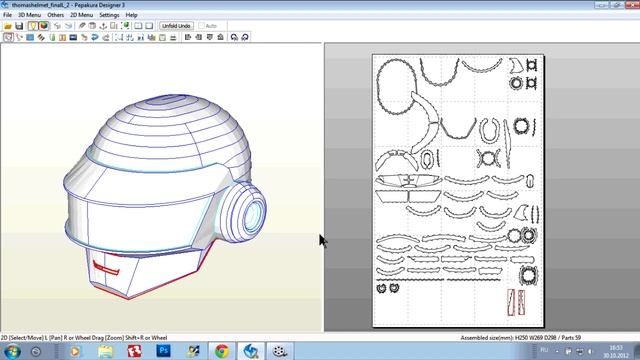Open the Help menu
Screen dimensions: 640x360
(131, 15)
